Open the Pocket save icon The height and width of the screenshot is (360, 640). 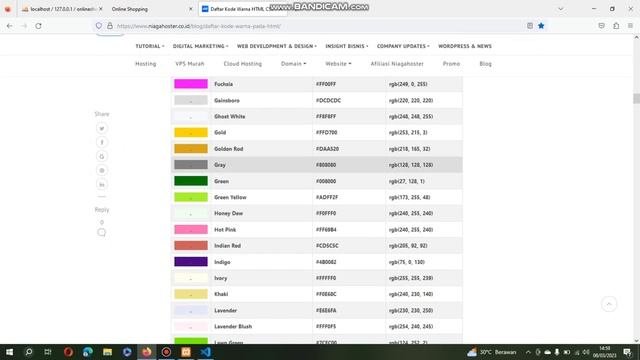[601, 26]
